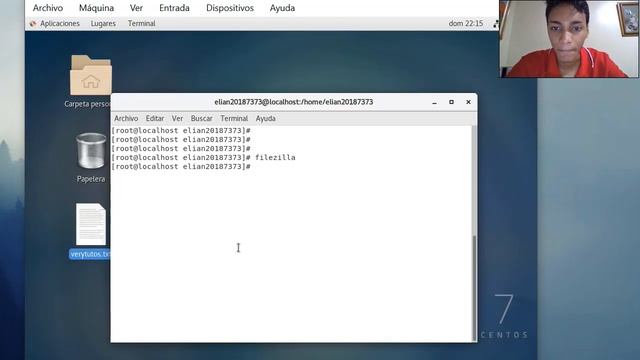Open the Lugares menu
640x360 pixels.
(x=103, y=24)
